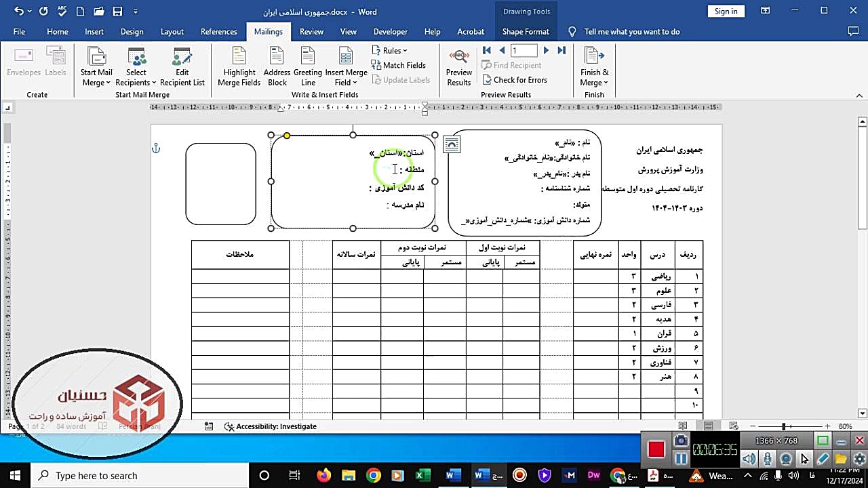This screenshot has height=488, width=868.
Task: Open Select Recipients dropdown
Action: pyautogui.click(x=136, y=67)
